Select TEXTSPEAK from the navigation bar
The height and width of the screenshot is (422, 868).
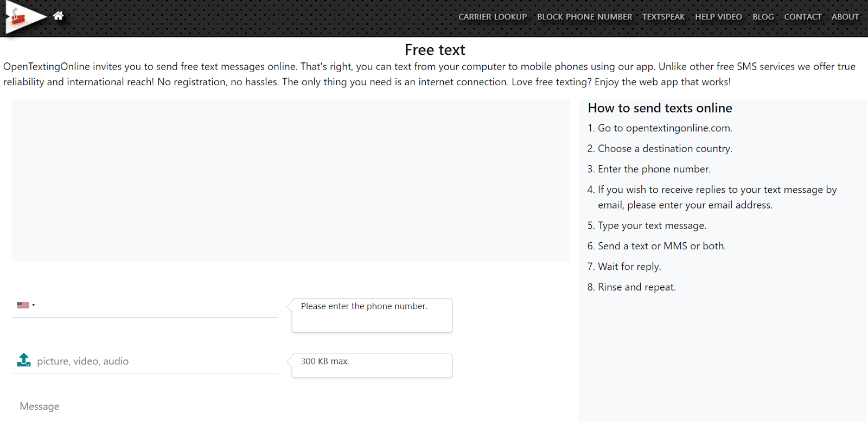pyautogui.click(x=663, y=17)
